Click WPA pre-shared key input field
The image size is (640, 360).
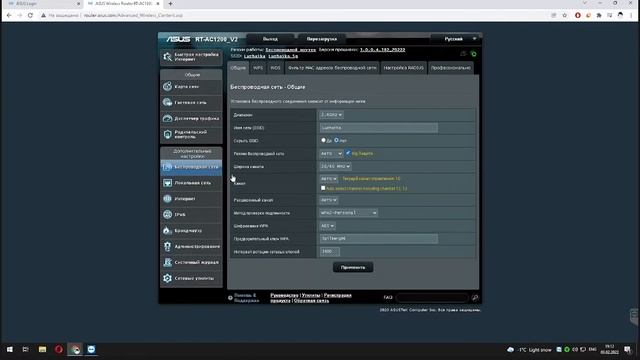click(379, 238)
